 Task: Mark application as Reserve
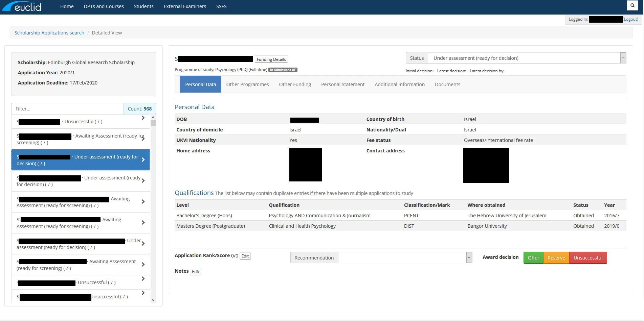coord(556,258)
